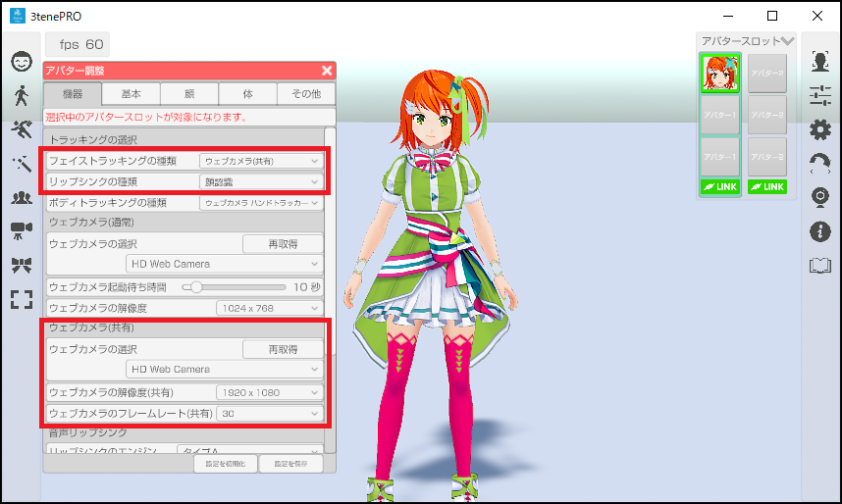842x504 pixels.
Task: Click the 設定を保存 button
Action: pyautogui.click(x=290, y=464)
